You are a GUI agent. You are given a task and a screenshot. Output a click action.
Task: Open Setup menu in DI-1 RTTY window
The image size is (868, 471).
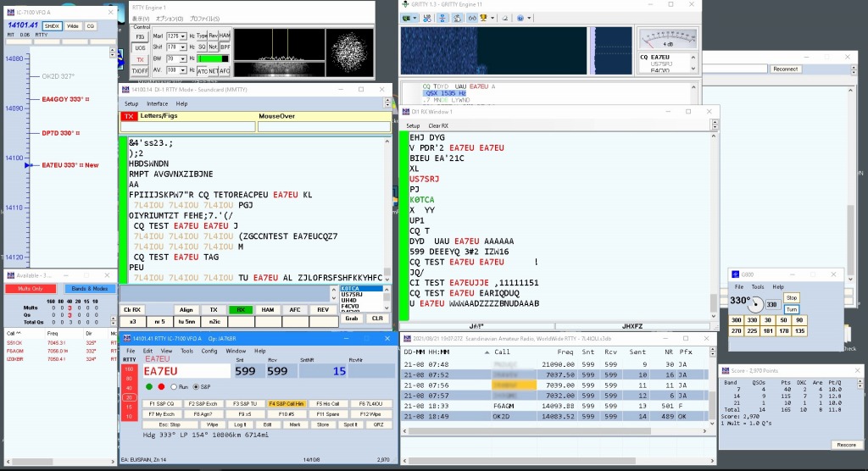[x=131, y=103]
